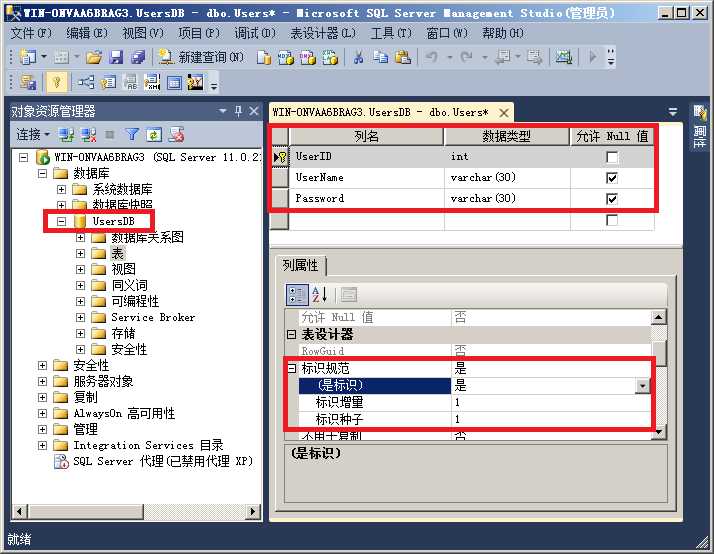
Task: Click the Database Engine Query icon
Action: (x=264, y=57)
